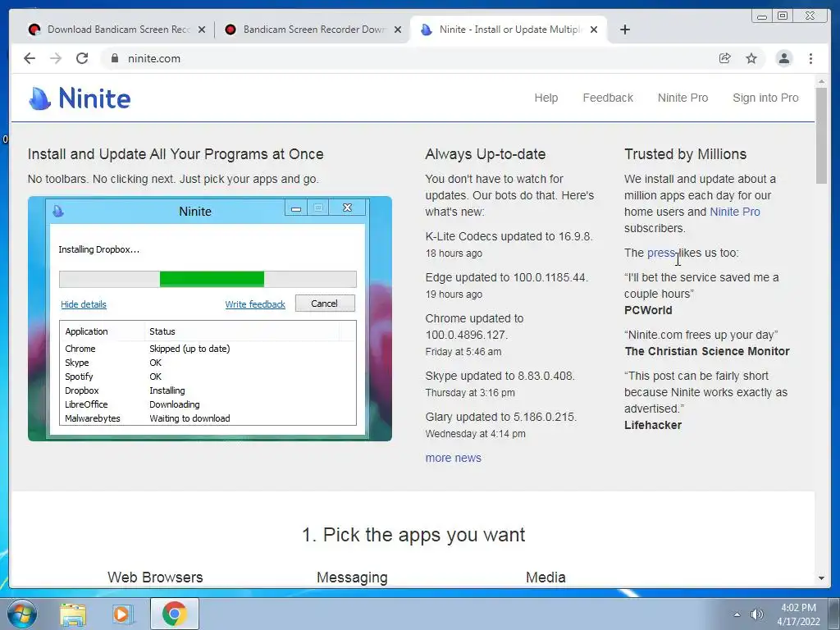Select the Ninite - Install or Update tab
Screen dimensions: 840x630
509,30
